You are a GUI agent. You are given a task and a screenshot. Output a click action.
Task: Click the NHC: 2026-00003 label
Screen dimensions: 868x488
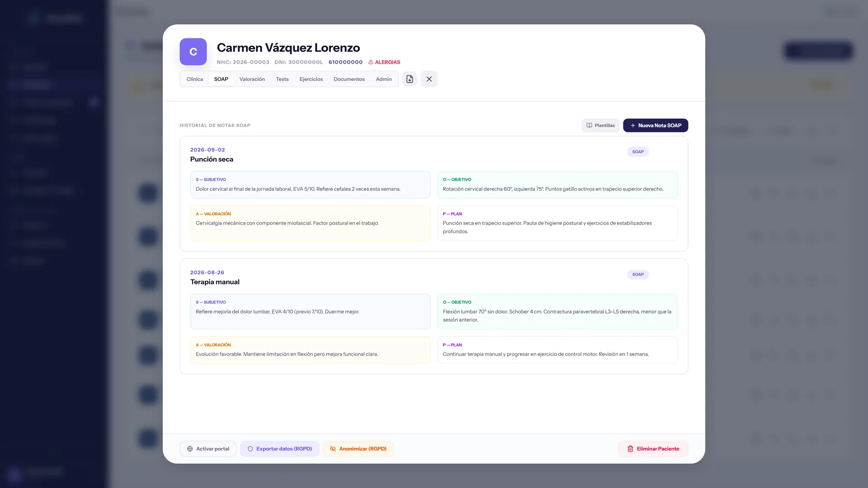[243, 62]
